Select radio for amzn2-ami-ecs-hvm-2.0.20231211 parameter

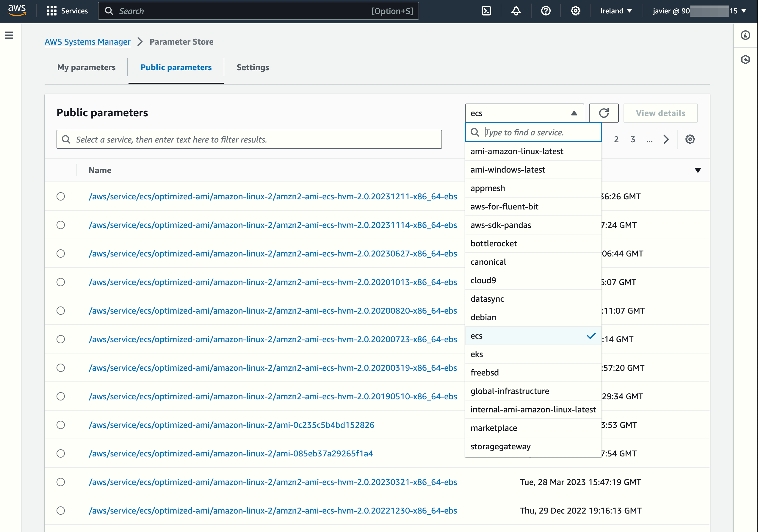61,196
